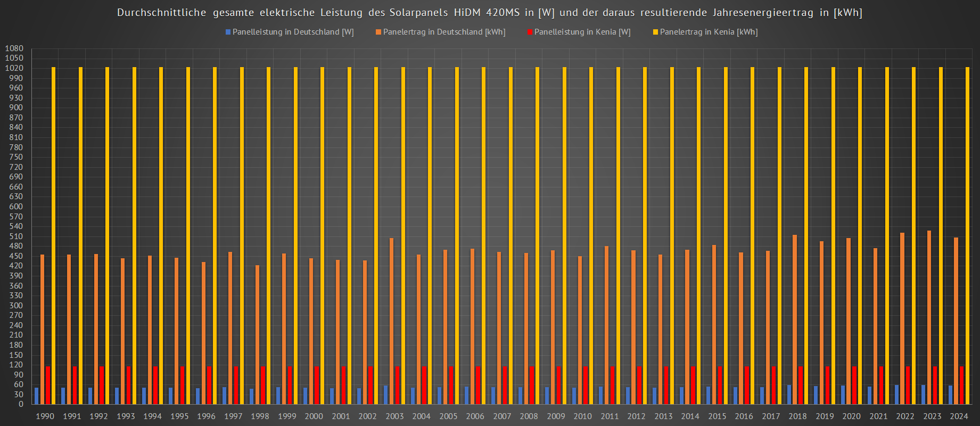The image size is (980, 426).
Task: Select the orange Panelertrag in Deutschland legend marker
Action: tap(378, 32)
